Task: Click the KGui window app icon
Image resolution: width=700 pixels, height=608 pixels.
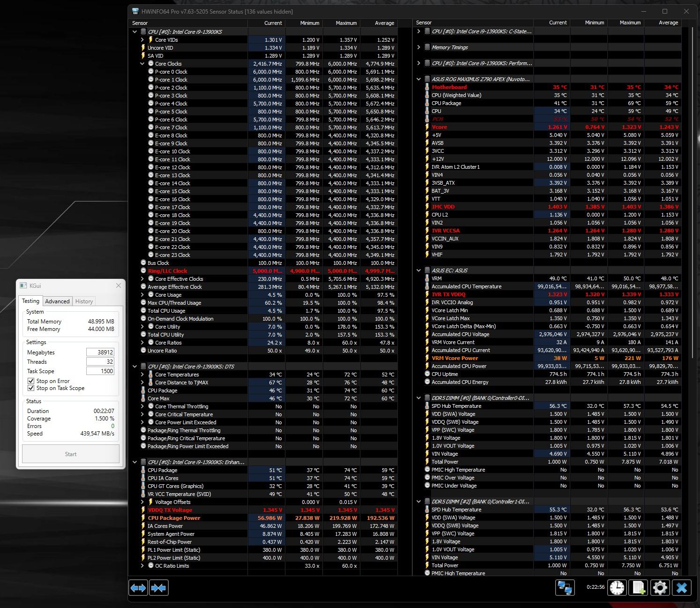Action: point(23,285)
